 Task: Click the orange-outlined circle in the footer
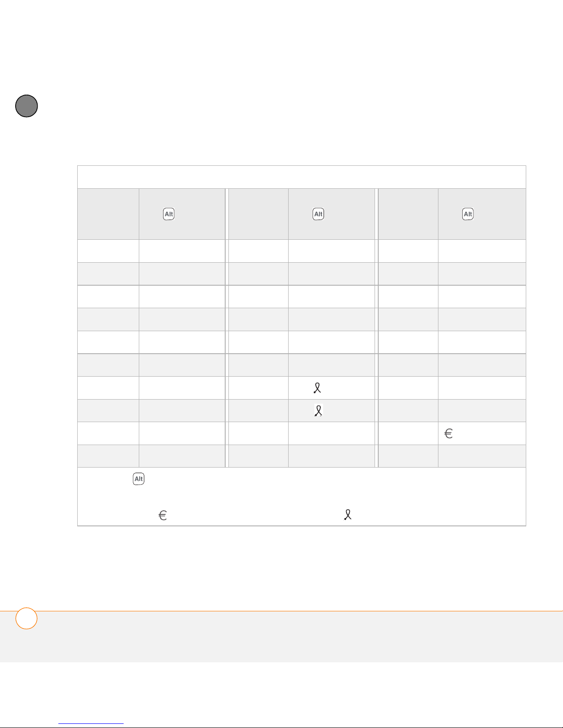[x=26, y=618]
